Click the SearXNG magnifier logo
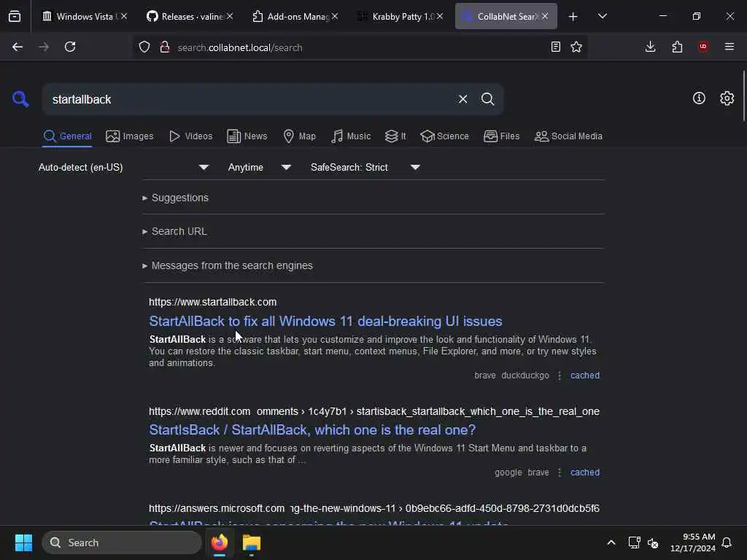Viewport: 747px width, 560px height. coord(20,99)
